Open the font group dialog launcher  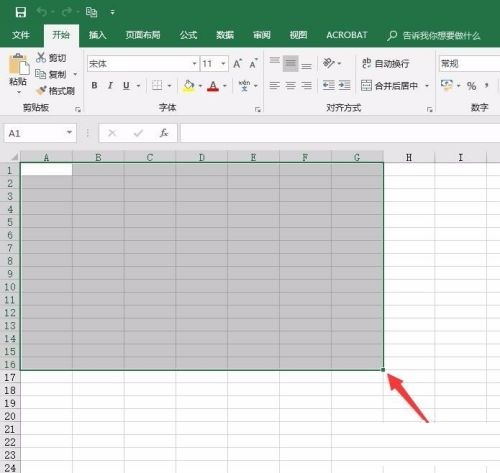coord(258,109)
